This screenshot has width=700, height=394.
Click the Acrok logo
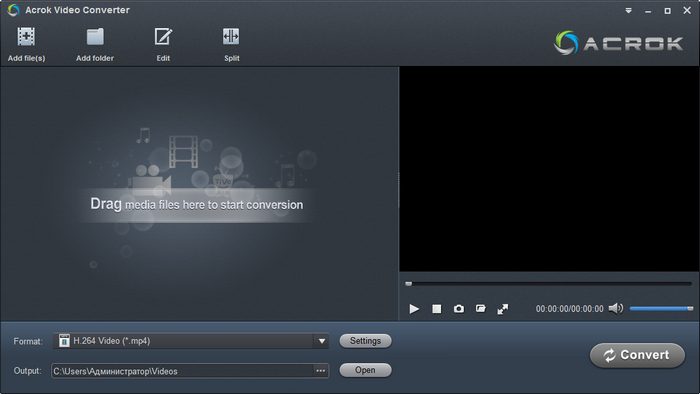(618, 43)
